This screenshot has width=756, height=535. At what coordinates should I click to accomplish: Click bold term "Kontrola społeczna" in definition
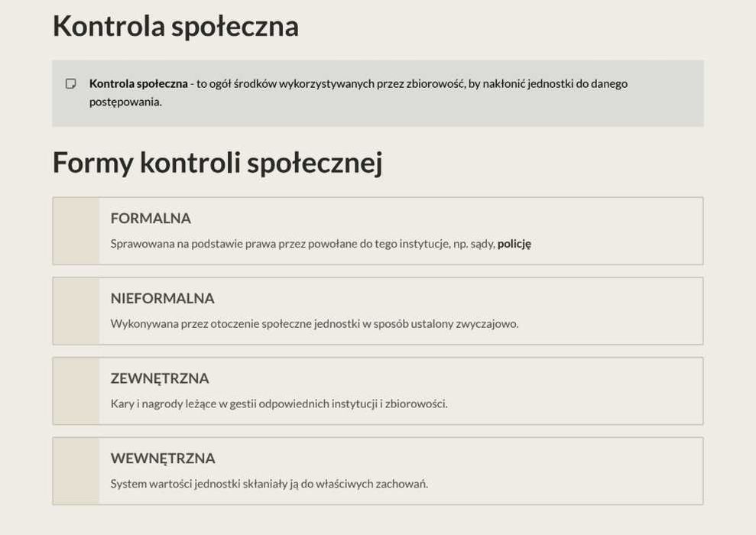coord(138,83)
